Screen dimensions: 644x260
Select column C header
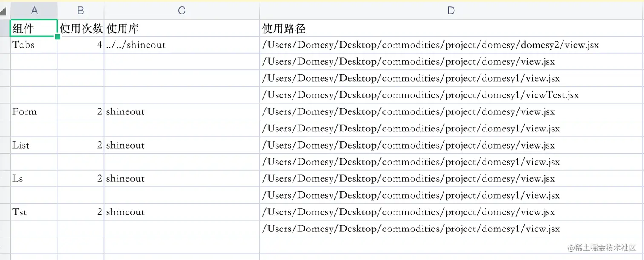click(182, 11)
